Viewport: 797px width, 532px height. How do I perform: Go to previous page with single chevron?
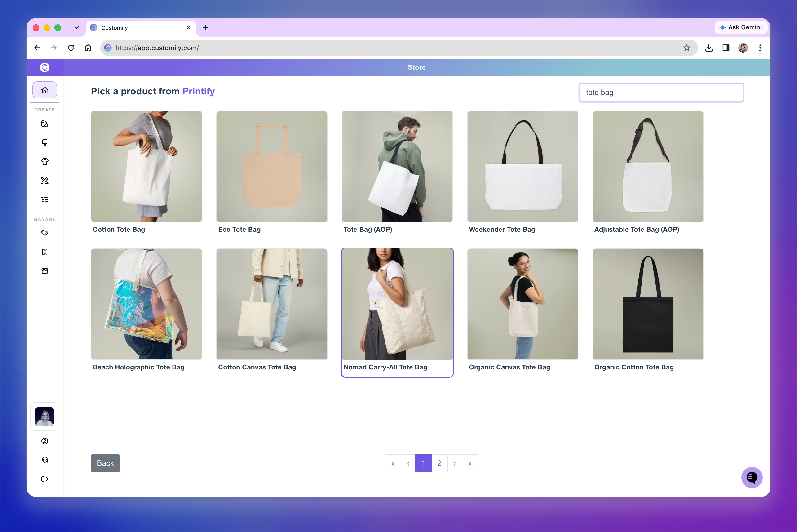408,463
